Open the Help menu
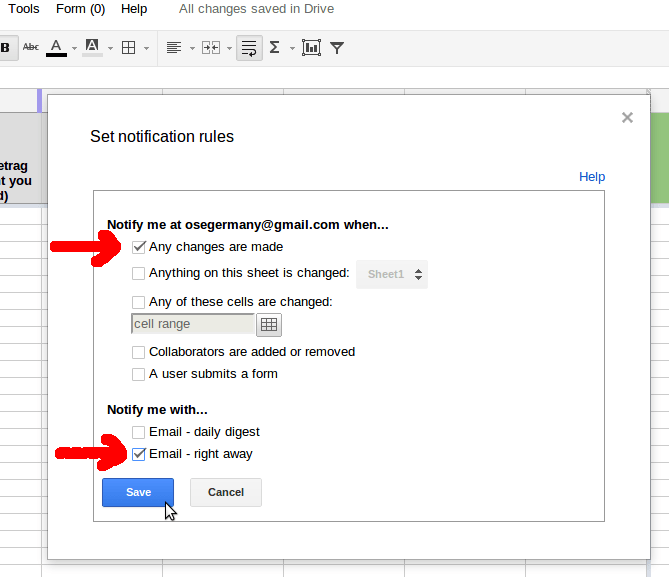This screenshot has width=669, height=577. click(x=134, y=9)
